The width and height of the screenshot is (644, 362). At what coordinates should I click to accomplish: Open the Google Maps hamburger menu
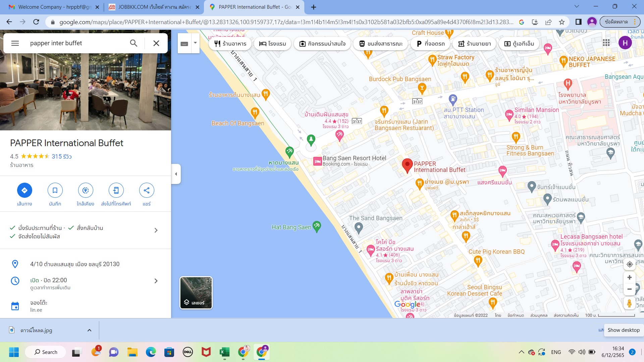pyautogui.click(x=15, y=43)
